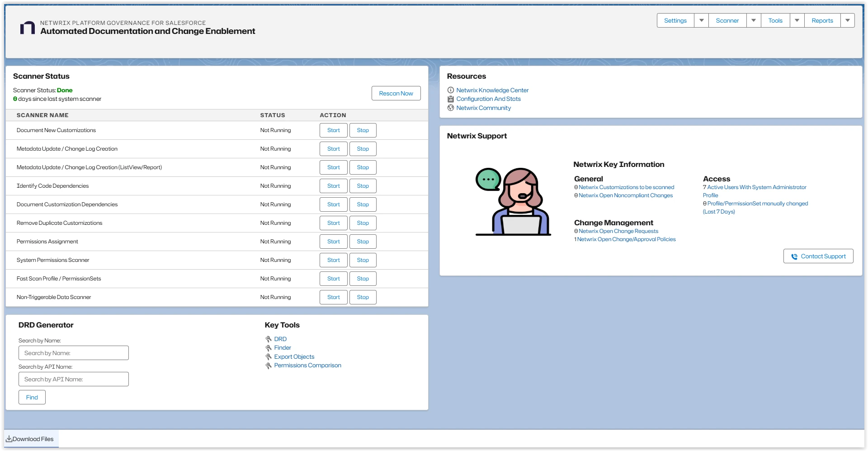The width and height of the screenshot is (868, 451).
Task: Expand the Scanner dropdown arrow
Action: (x=754, y=20)
